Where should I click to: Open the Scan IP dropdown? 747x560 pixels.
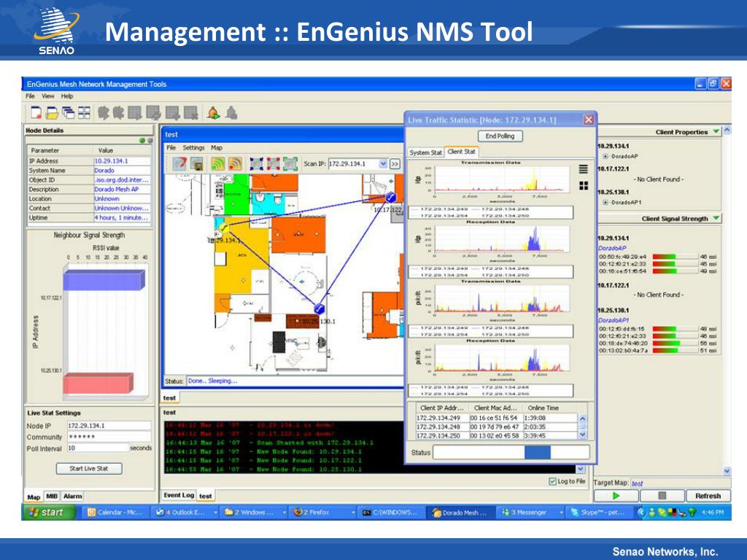pos(383,164)
